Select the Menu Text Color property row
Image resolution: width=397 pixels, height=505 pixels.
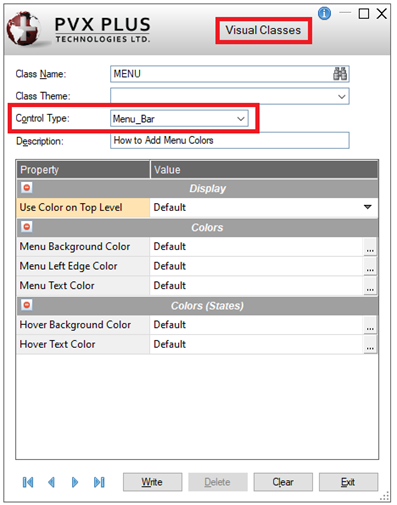click(197, 286)
